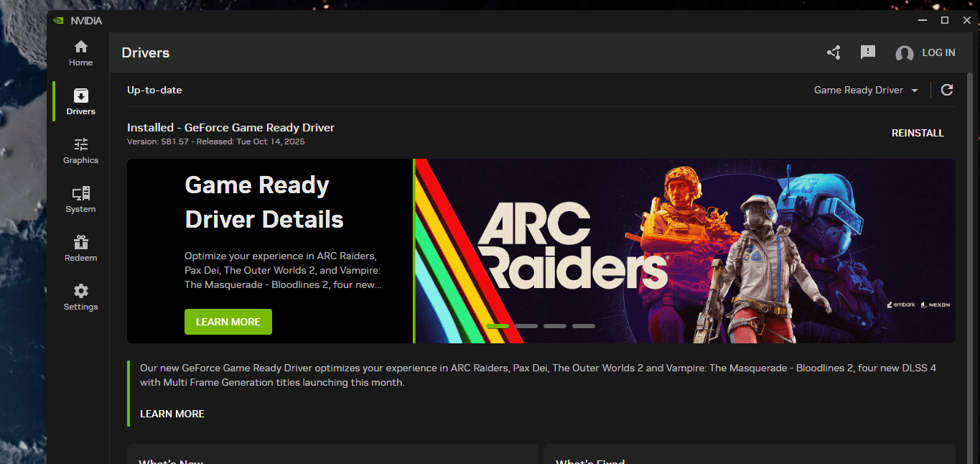
Task: Click the green LEARN MORE button
Action: pos(228,322)
